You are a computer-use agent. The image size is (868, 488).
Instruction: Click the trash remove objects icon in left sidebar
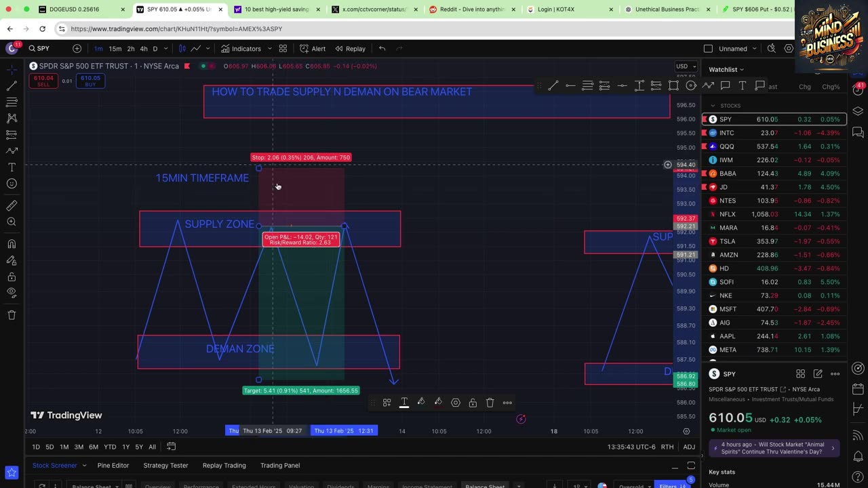pyautogui.click(x=12, y=315)
